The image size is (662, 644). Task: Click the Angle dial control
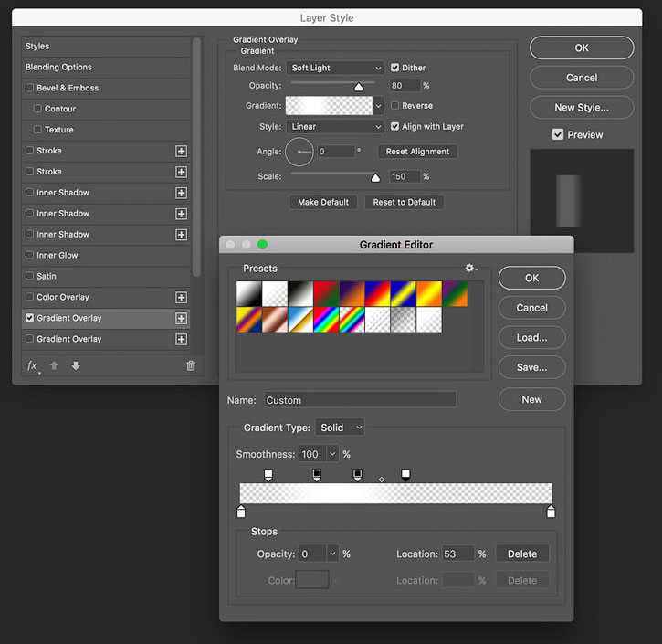(299, 152)
